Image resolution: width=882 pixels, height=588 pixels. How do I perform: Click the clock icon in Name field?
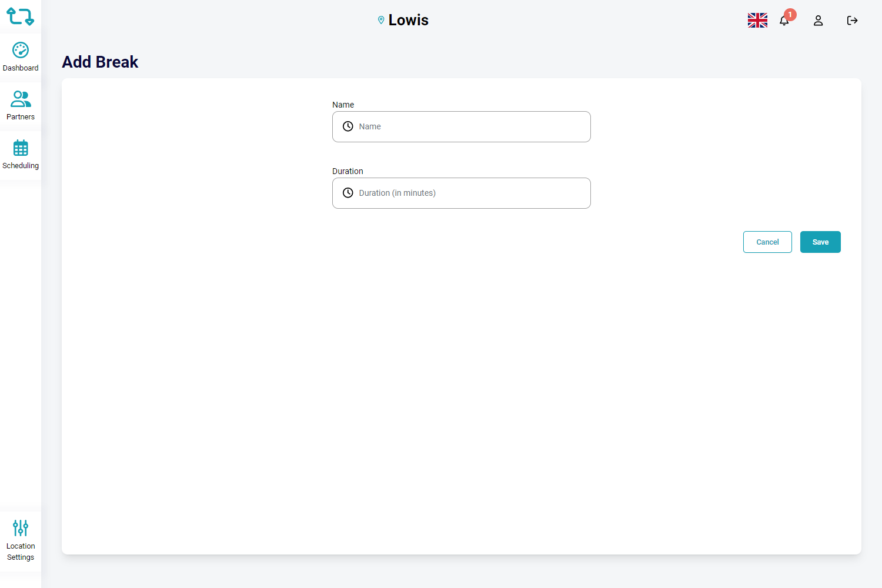coord(348,126)
